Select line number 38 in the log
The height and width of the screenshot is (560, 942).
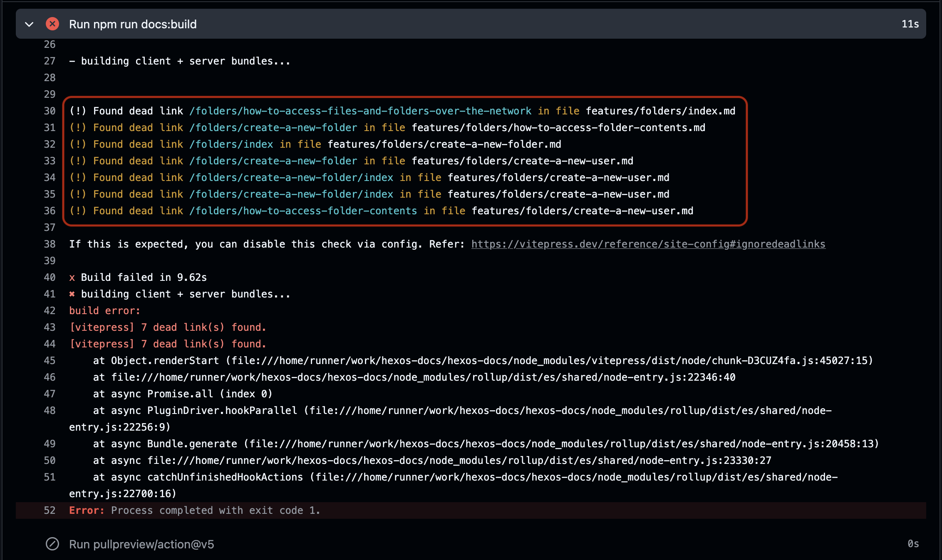click(x=50, y=244)
